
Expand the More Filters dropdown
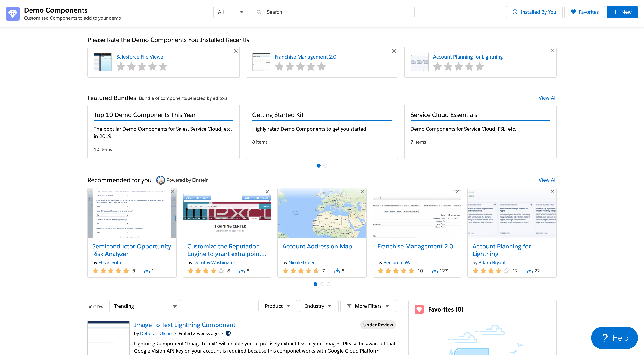click(368, 306)
